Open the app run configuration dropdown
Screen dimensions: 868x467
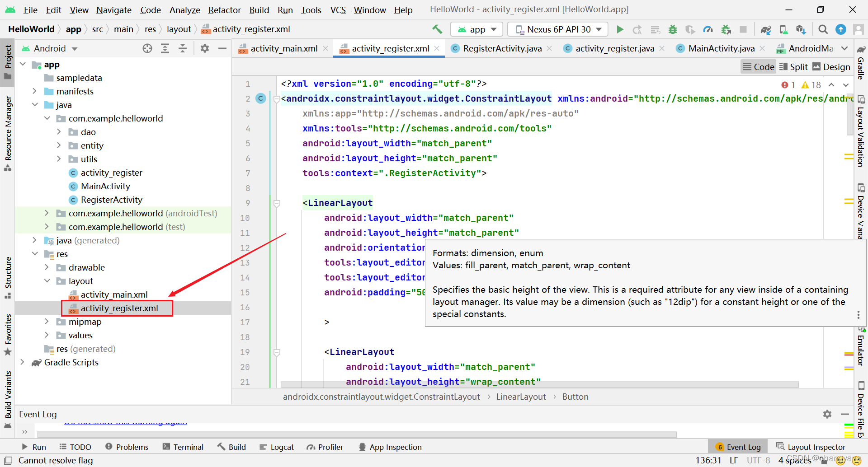click(x=477, y=29)
